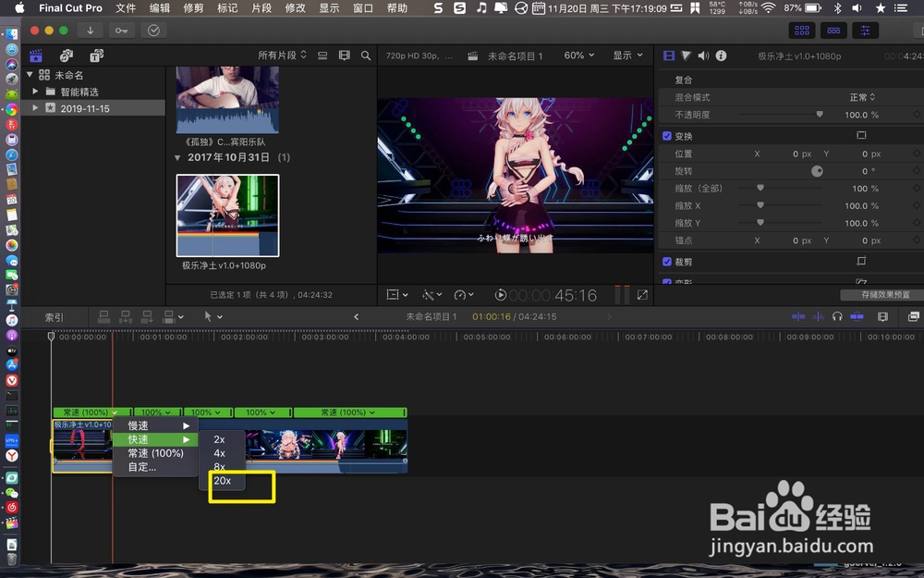Image resolution: width=924 pixels, height=578 pixels.
Task: Select 20x fast speed option
Action: pyautogui.click(x=222, y=481)
